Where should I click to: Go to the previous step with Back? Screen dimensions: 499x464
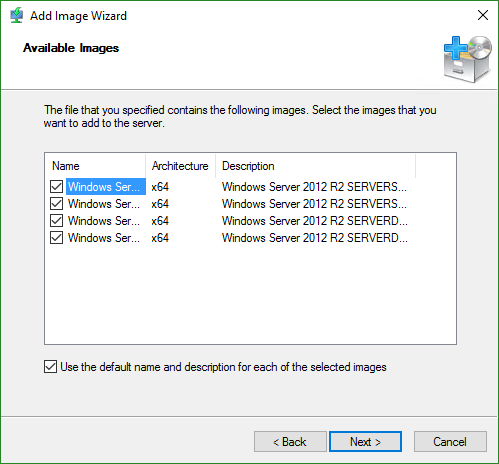click(290, 442)
